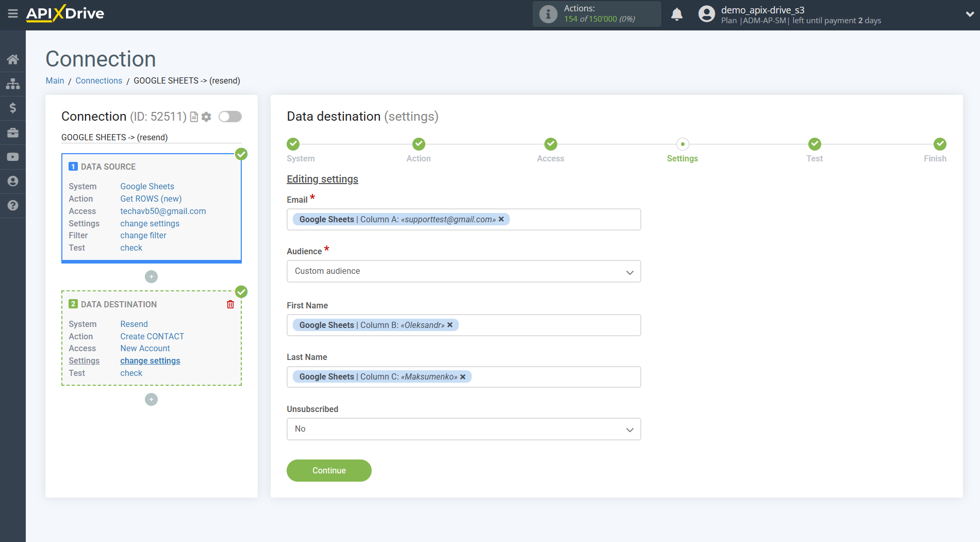Open the notification bell icon
Viewport: 980px width, 542px height.
coord(677,14)
